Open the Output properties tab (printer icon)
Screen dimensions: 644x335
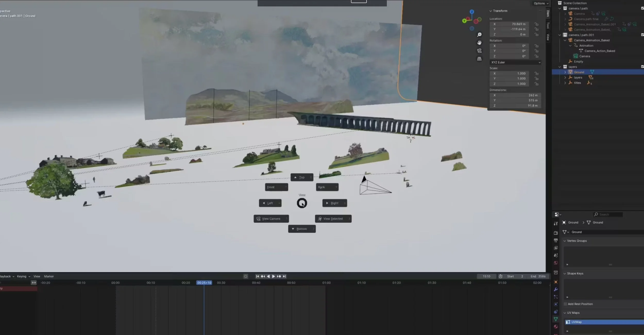(556, 240)
